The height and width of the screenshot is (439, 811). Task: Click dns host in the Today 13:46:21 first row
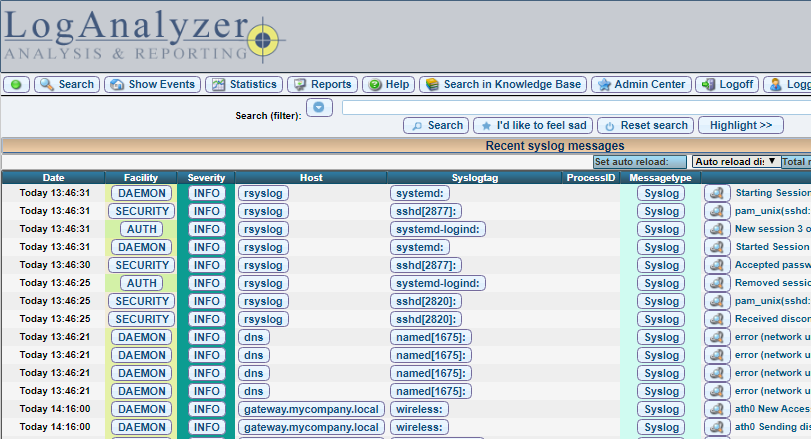[x=254, y=337]
